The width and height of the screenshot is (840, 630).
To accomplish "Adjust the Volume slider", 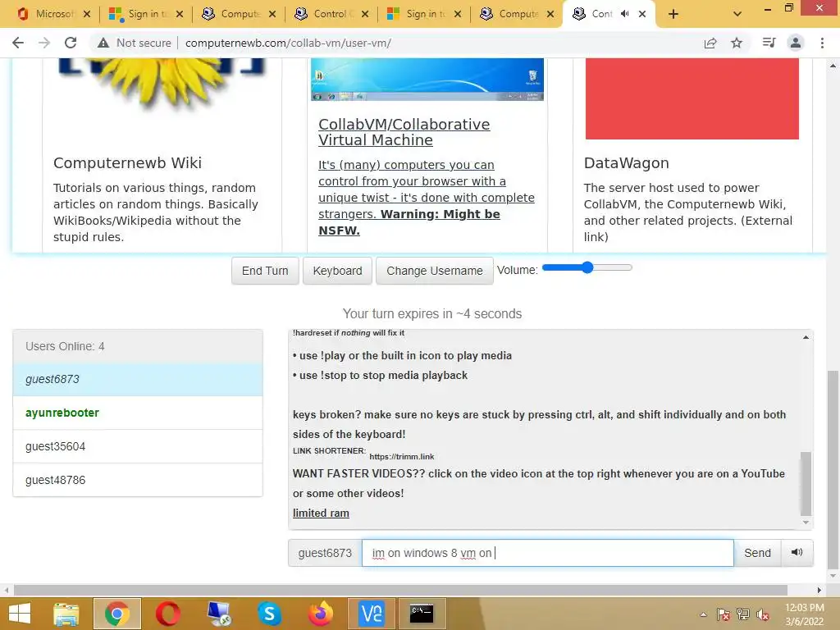I will coord(587,267).
